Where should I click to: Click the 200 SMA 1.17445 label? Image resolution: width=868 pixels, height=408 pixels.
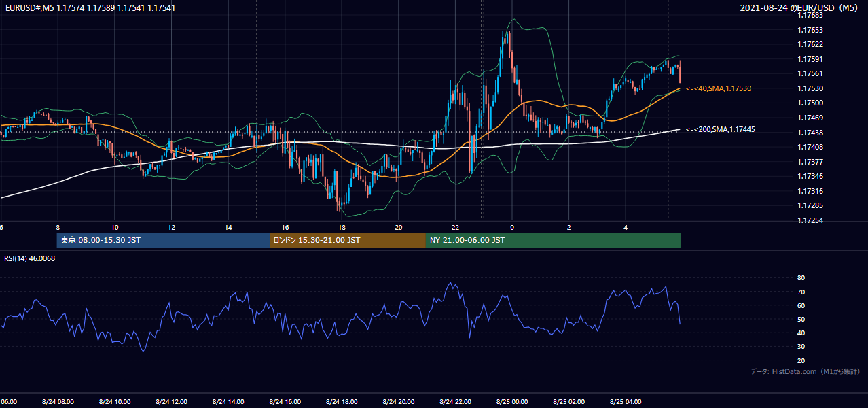point(721,129)
